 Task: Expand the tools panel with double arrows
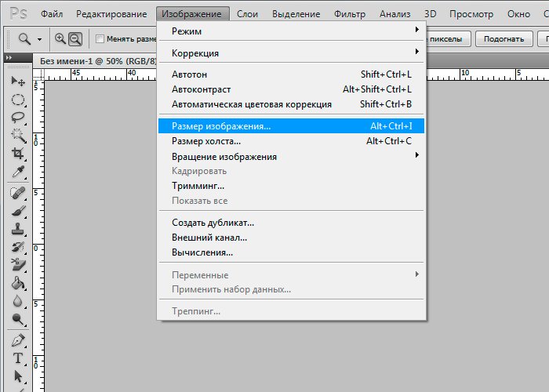coord(9,59)
